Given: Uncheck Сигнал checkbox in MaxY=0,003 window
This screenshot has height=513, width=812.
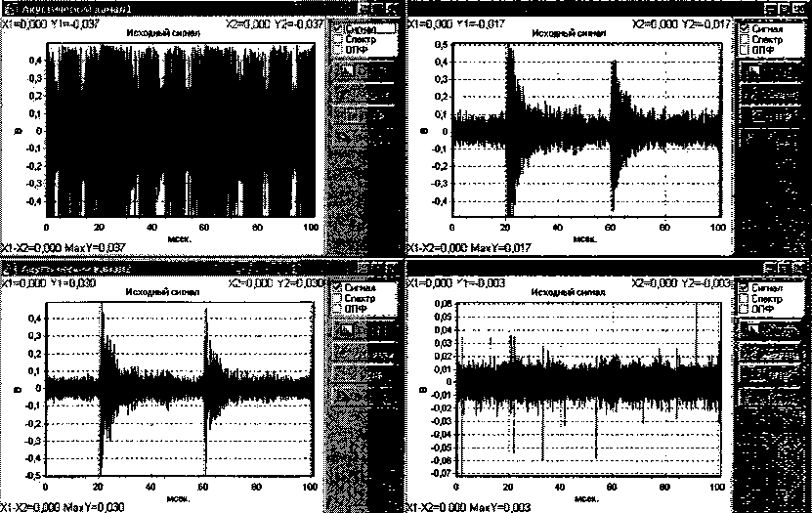Looking at the screenshot, I should click(x=745, y=287).
